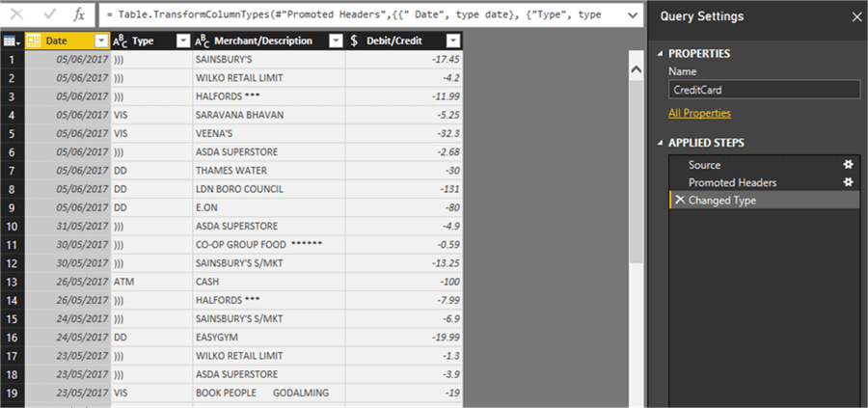The width and height of the screenshot is (868, 408).
Task: Cancel formula edit with X icon
Action: pos(16,14)
